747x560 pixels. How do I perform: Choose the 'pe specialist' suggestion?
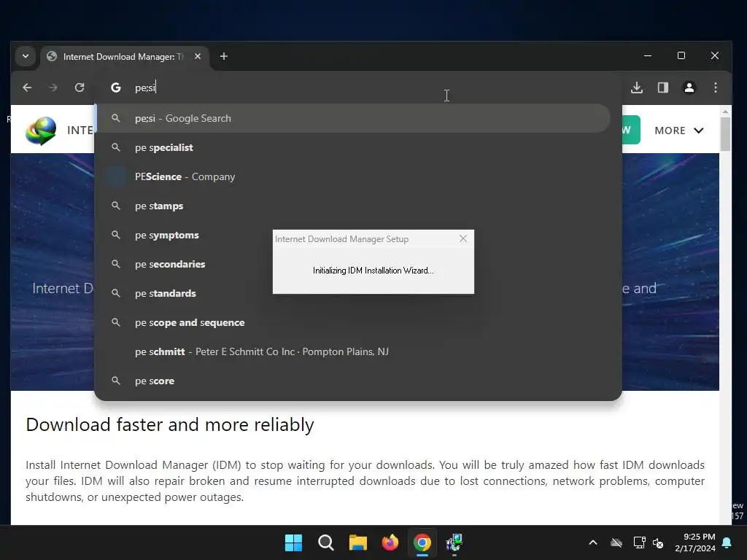[353, 147]
